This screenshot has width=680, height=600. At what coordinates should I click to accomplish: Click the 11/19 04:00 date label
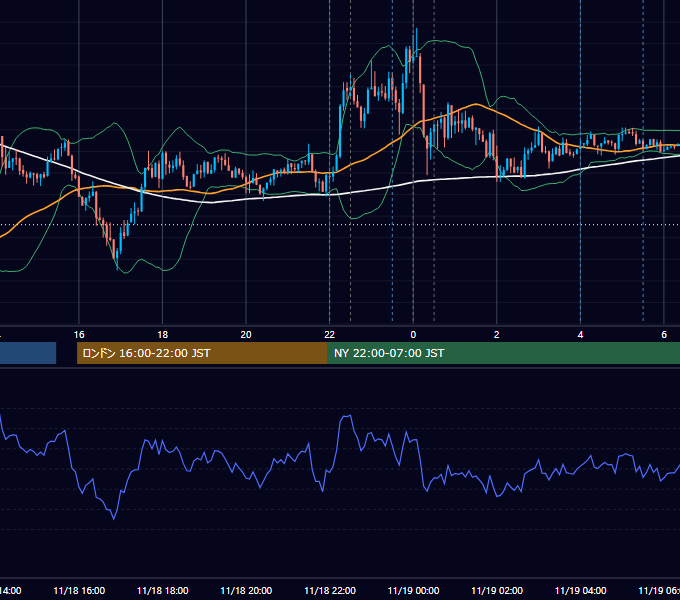[580, 591]
